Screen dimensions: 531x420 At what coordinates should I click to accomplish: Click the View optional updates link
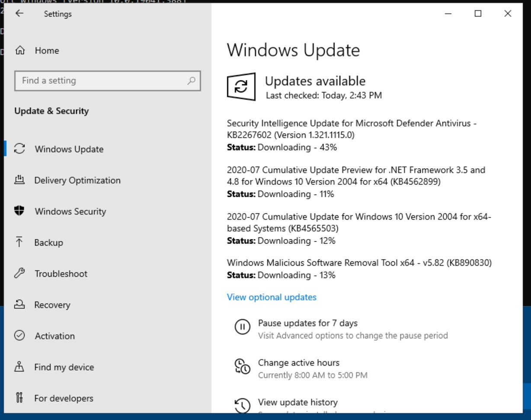(x=272, y=297)
